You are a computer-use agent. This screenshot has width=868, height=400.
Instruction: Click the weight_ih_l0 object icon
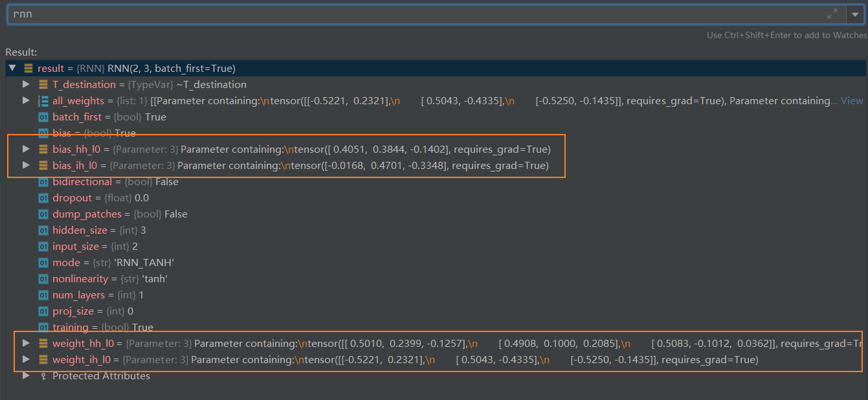(x=43, y=360)
